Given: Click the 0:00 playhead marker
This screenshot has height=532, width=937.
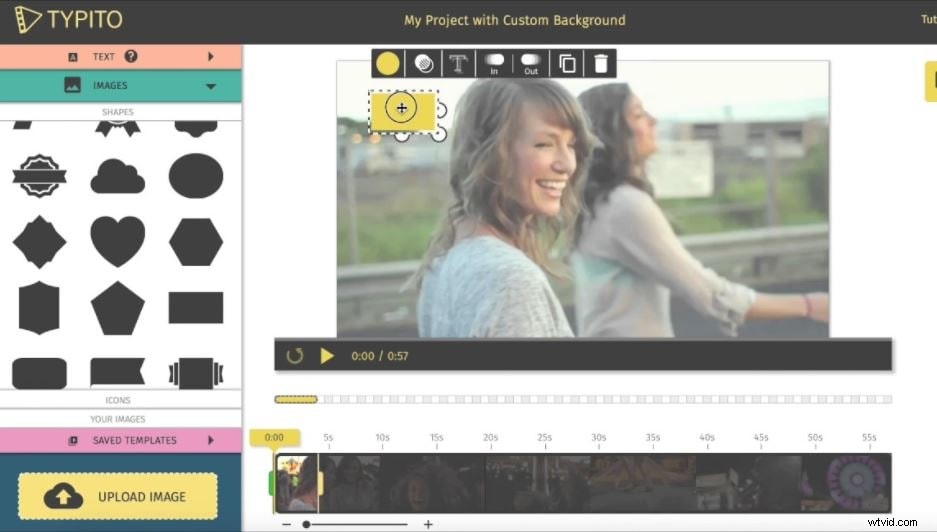Looking at the screenshot, I should tap(274, 438).
